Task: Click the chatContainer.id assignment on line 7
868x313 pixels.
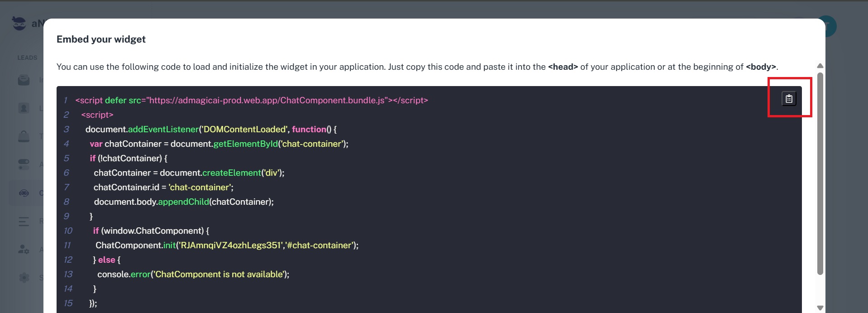Action: tap(163, 188)
